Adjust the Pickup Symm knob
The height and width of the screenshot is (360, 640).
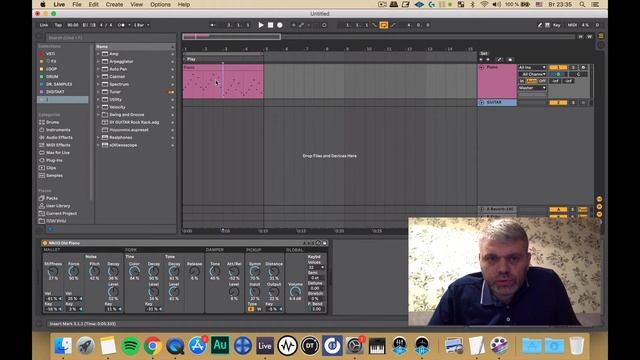click(255, 271)
